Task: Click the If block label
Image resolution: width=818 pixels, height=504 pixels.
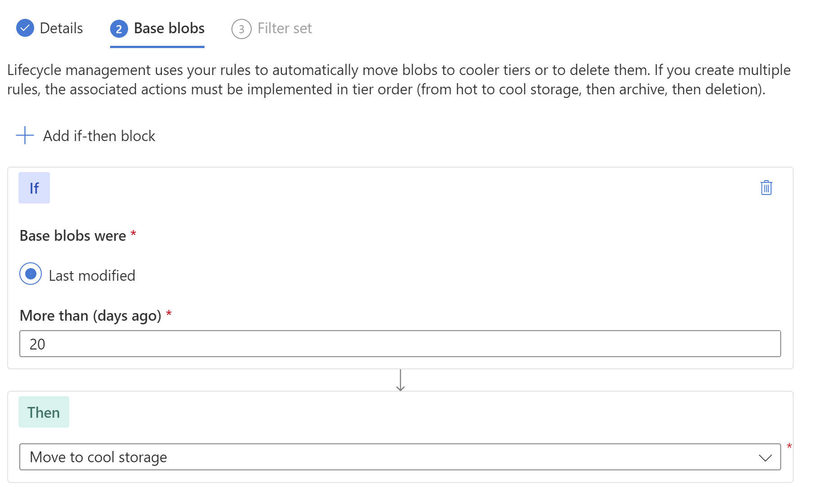Action: [x=34, y=188]
